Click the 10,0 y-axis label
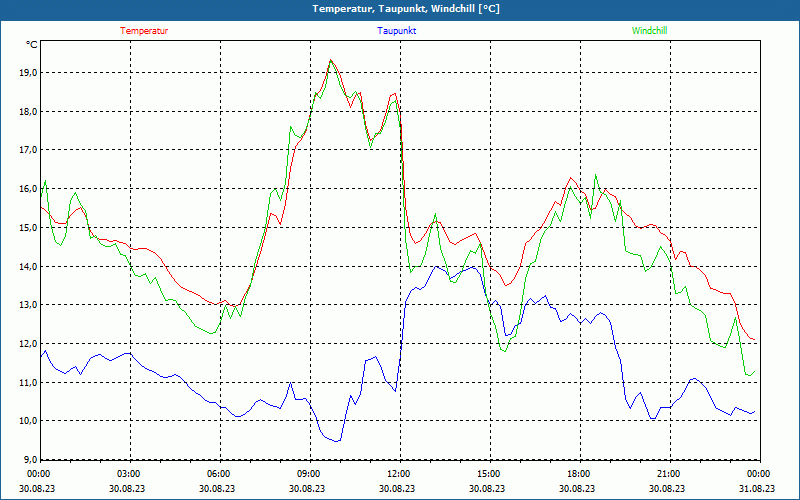This screenshot has height=500, width=800. tap(29, 421)
